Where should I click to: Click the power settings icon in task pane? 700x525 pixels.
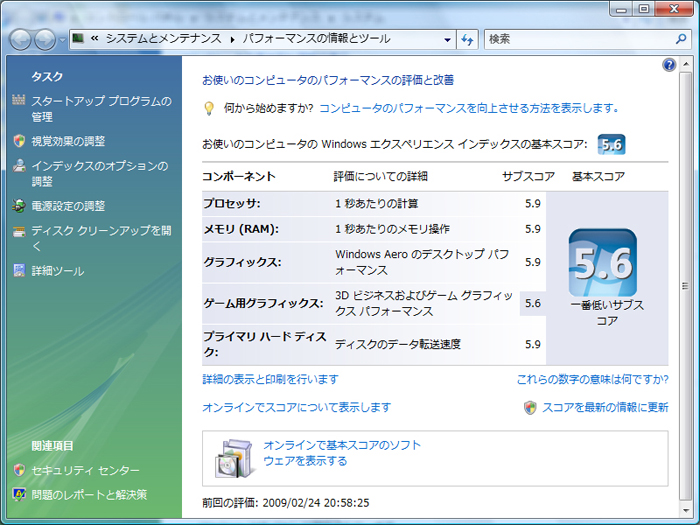[19, 206]
